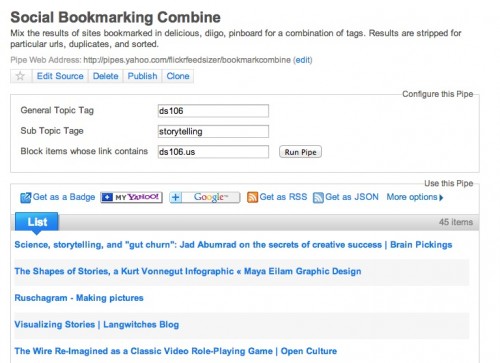
Task: Click the orange RSS feed icon
Action: tap(252, 197)
